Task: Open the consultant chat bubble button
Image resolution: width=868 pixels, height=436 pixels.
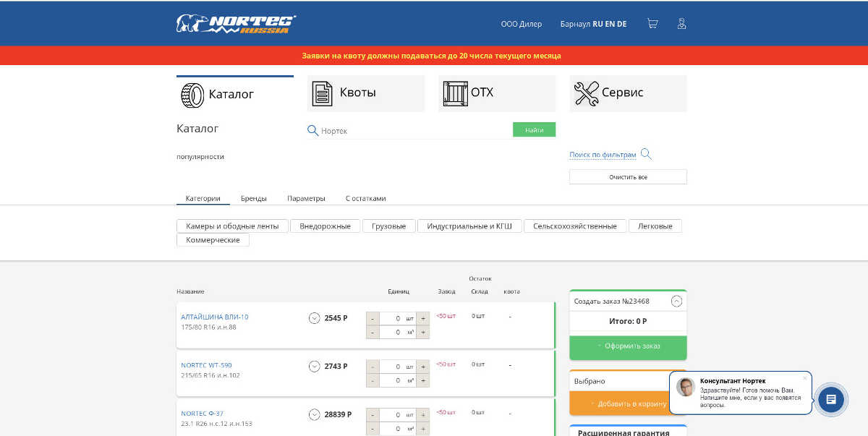Action: 831,399
